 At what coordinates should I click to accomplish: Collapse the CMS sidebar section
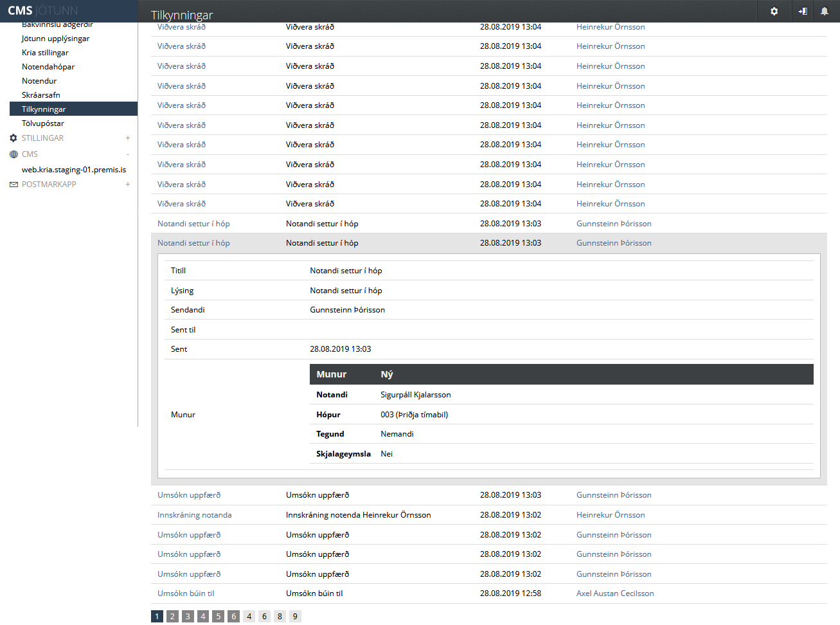click(x=128, y=154)
